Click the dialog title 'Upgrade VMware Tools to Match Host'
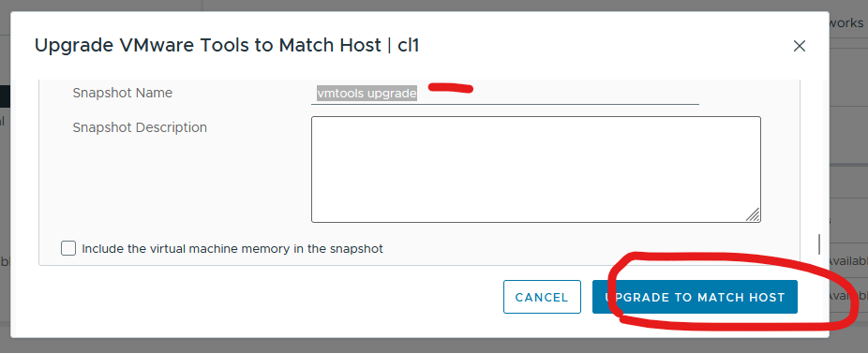This screenshot has width=868, height=353. point(207,45)
